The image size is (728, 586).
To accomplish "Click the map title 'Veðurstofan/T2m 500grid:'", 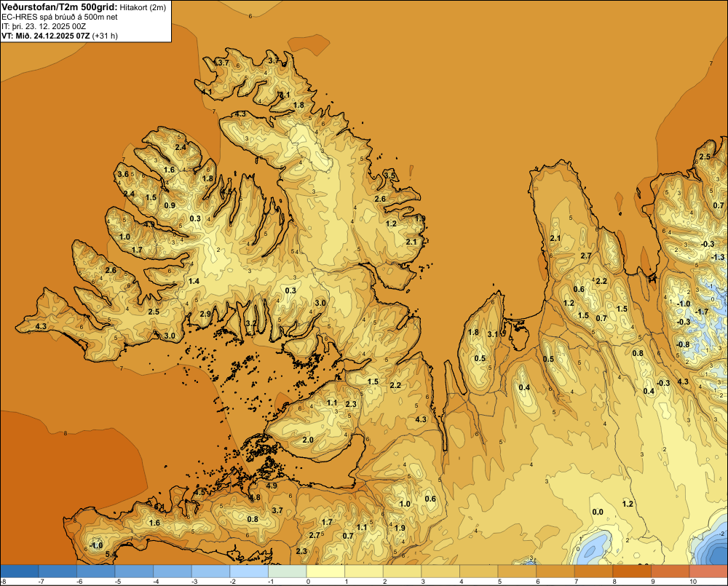I will (60, 7).
